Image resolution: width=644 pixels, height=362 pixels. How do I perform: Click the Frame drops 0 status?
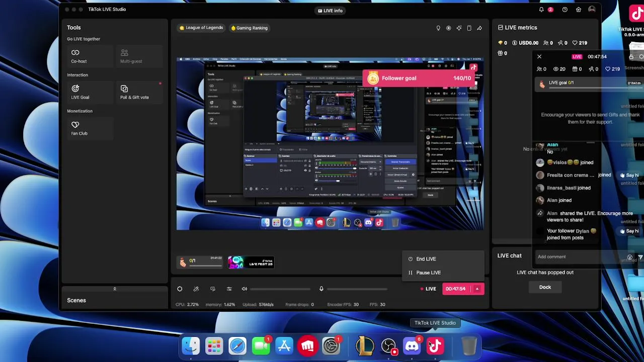299,305
